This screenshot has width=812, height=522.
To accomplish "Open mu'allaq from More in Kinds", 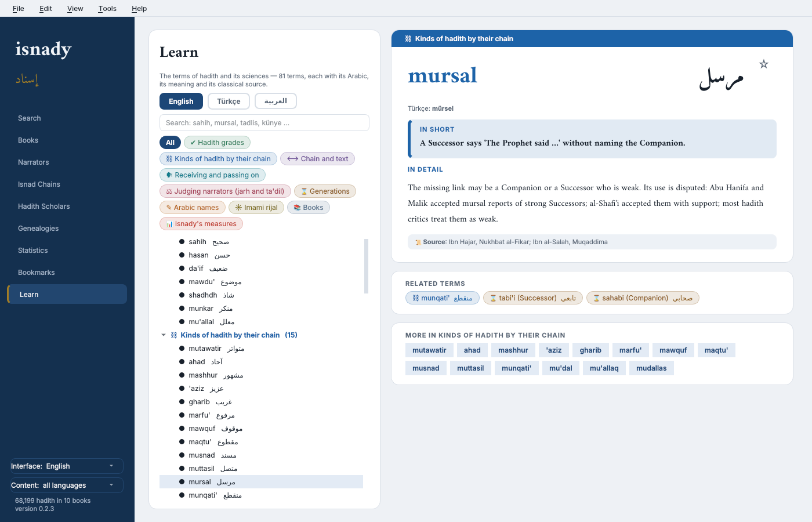I will [604, 368].
